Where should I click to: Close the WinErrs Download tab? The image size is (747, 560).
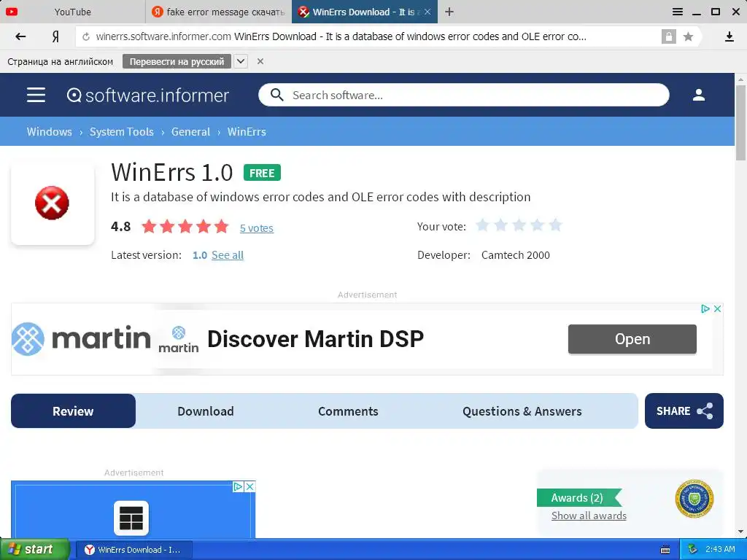pos(427,12)
